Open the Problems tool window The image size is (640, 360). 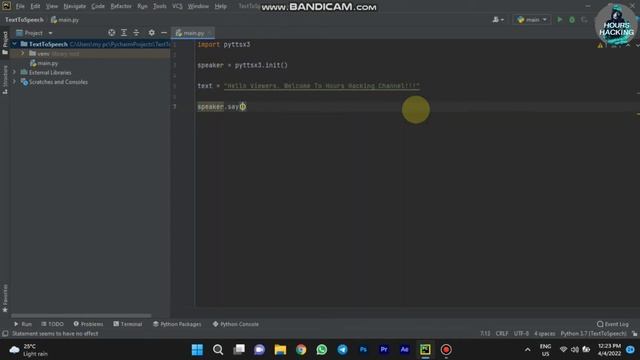(x=88, y=324)
